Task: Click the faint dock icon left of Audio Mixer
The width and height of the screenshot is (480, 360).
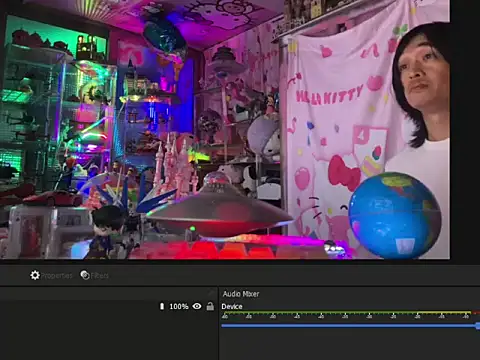Action: tap(211, 293)
